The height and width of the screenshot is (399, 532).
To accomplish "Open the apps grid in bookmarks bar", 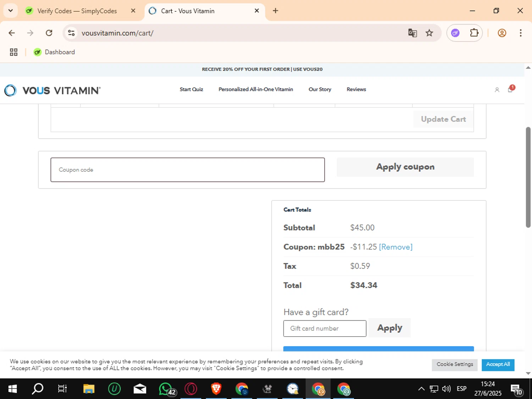I will (x=13, y=52).
